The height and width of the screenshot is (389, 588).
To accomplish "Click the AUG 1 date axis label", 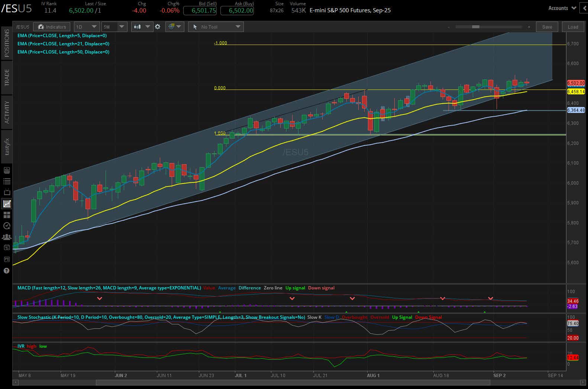I will point(373,376).
